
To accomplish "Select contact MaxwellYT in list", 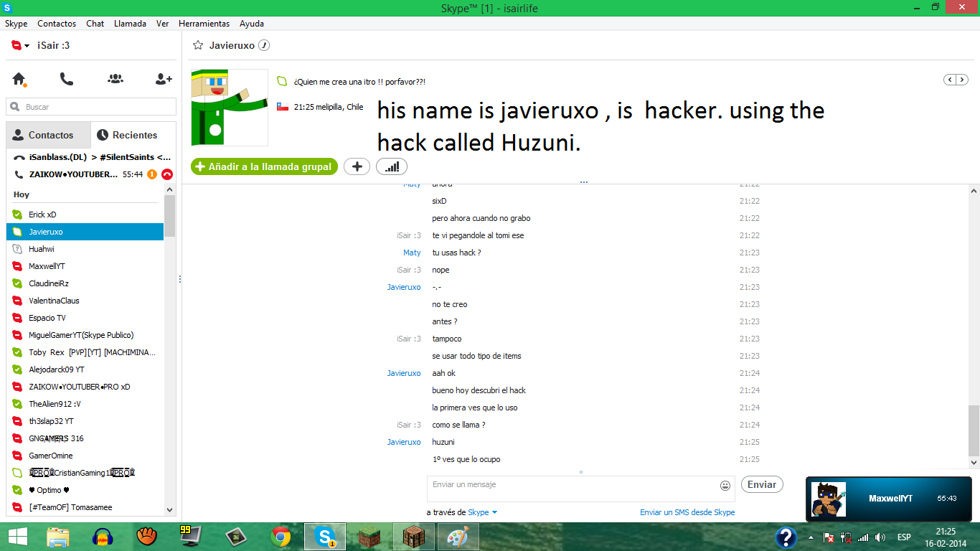I will pos(85,266).
